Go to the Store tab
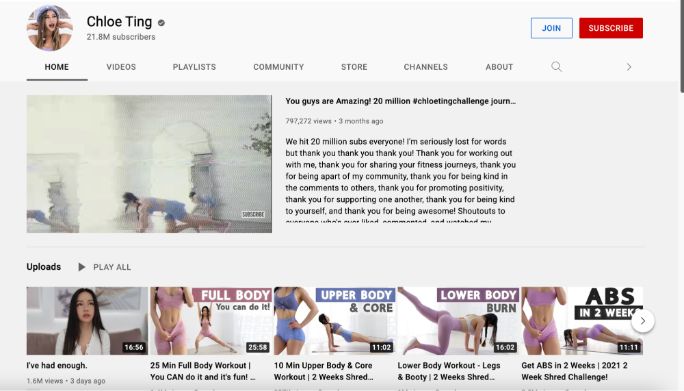Viewport: 684px width, 391px height. point(354,67)
